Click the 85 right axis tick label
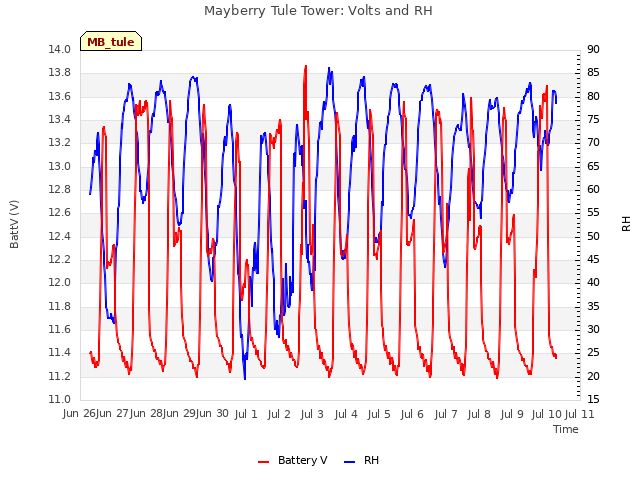This screenshot has height=480, width=640. pos(593,73)
